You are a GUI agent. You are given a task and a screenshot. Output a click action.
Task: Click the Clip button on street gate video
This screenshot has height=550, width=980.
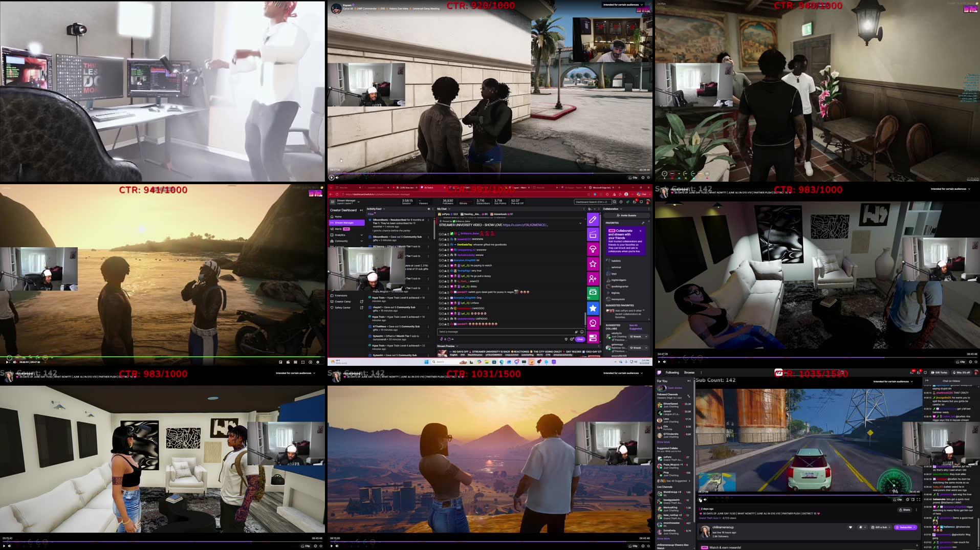(633, 178)
